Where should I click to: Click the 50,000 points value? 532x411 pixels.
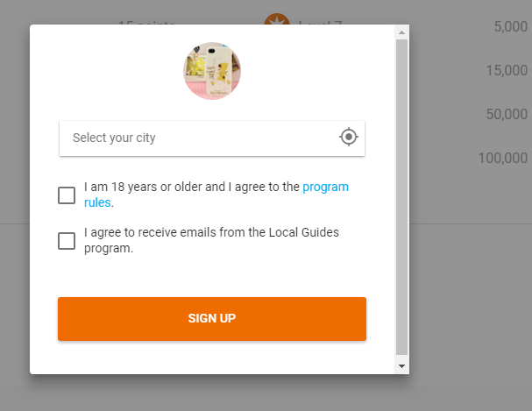(x=507, y=114)
